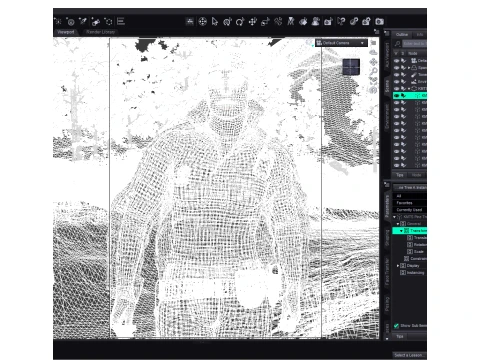The height and width of the screenshot is (360, 480).
Task: Open the Shaping side tab
Action: (387, 238)
